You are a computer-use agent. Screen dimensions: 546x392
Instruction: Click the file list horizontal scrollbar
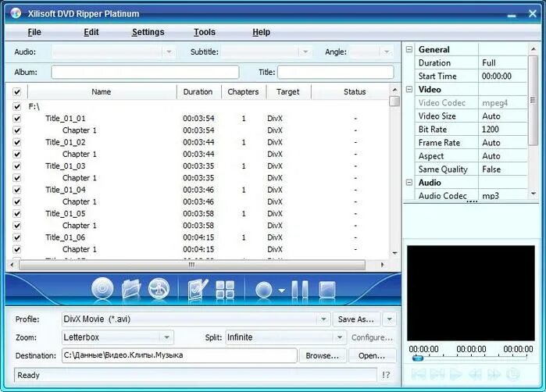pyautogui.click(x=192, y=265)
